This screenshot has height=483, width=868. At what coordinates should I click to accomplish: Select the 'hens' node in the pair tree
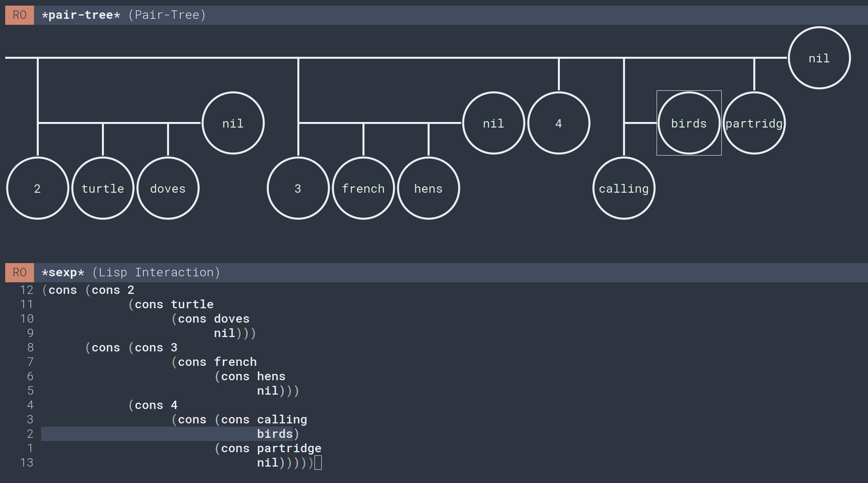pyautogui.click(x=428, y=188)
